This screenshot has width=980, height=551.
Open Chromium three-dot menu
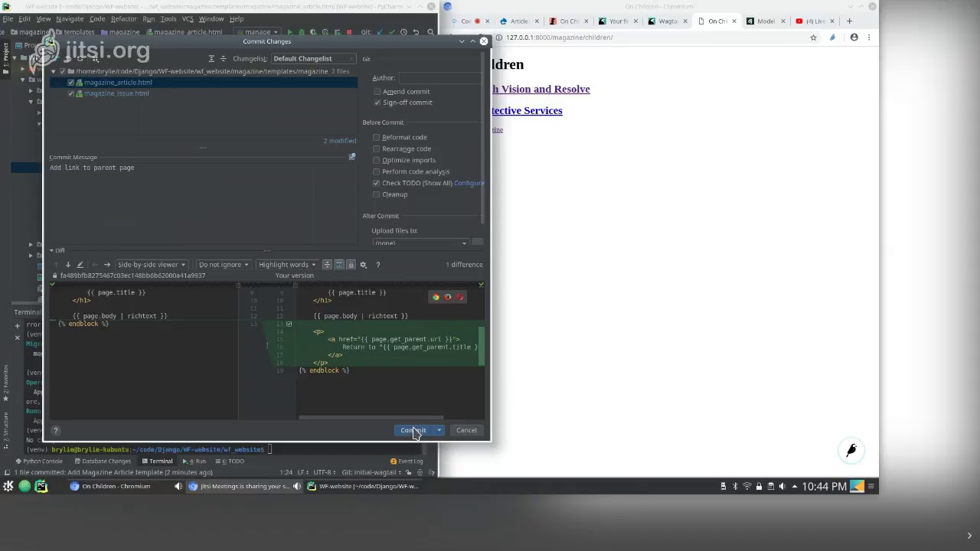point(869,37)
